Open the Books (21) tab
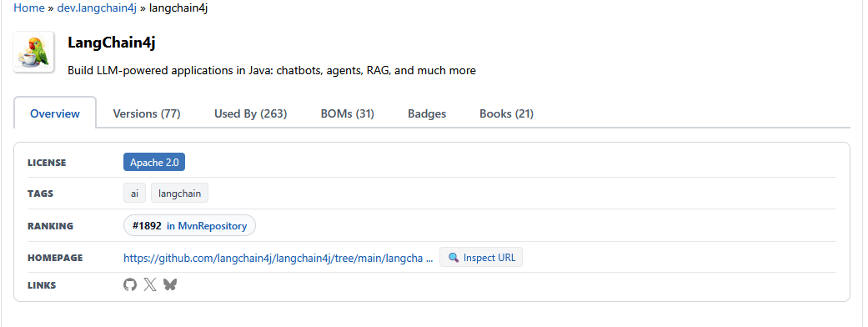 (x=506, y=113)
